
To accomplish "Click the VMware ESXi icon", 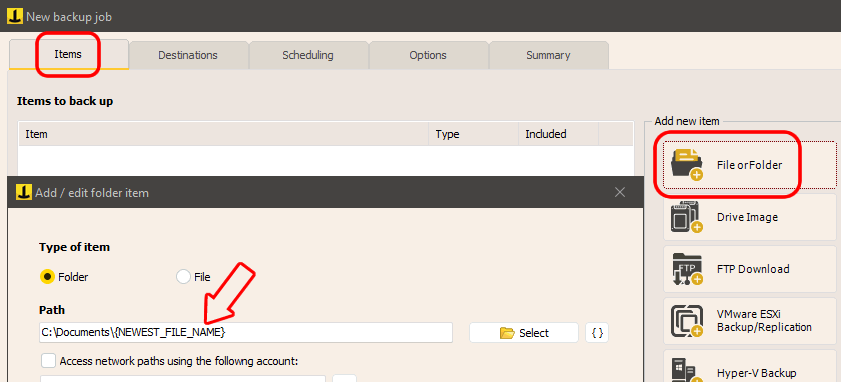I will [687, 321].
